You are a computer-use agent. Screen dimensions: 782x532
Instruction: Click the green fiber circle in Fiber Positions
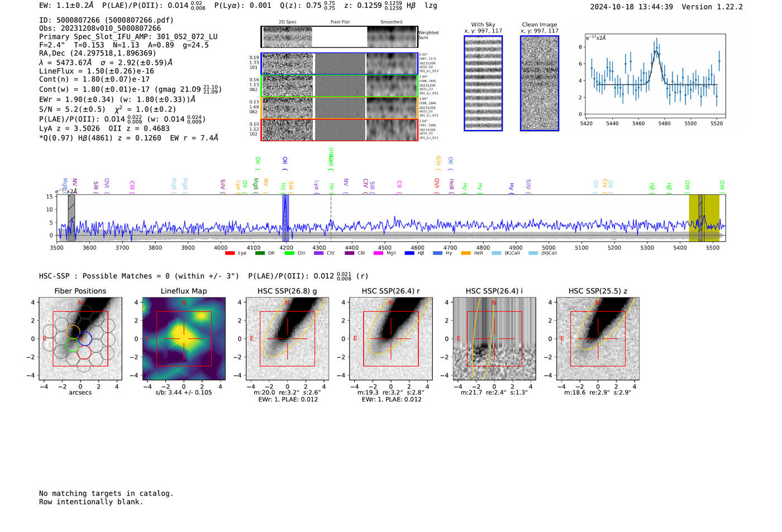coord(73,345)
